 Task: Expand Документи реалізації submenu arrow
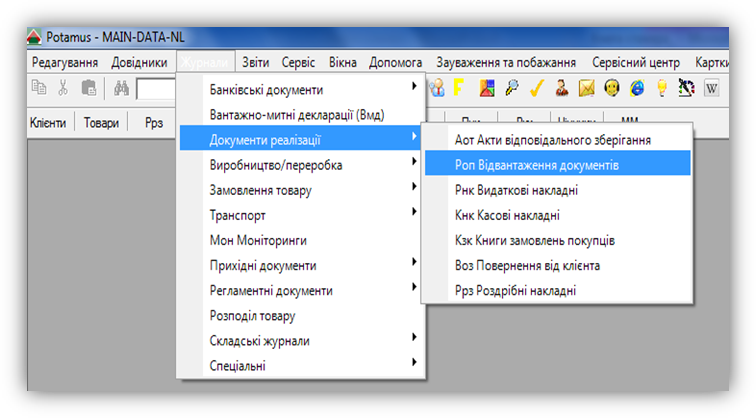point(414,136)
